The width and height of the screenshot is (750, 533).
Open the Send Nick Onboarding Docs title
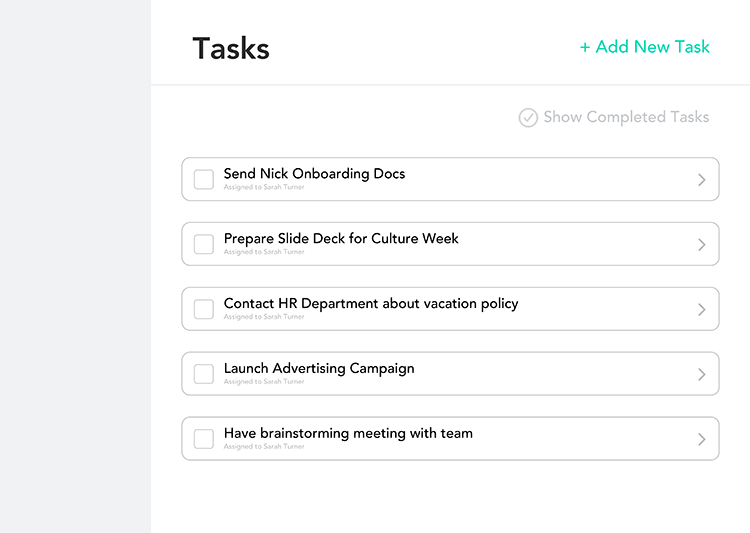pyautogui.click(x=314, y=174)
